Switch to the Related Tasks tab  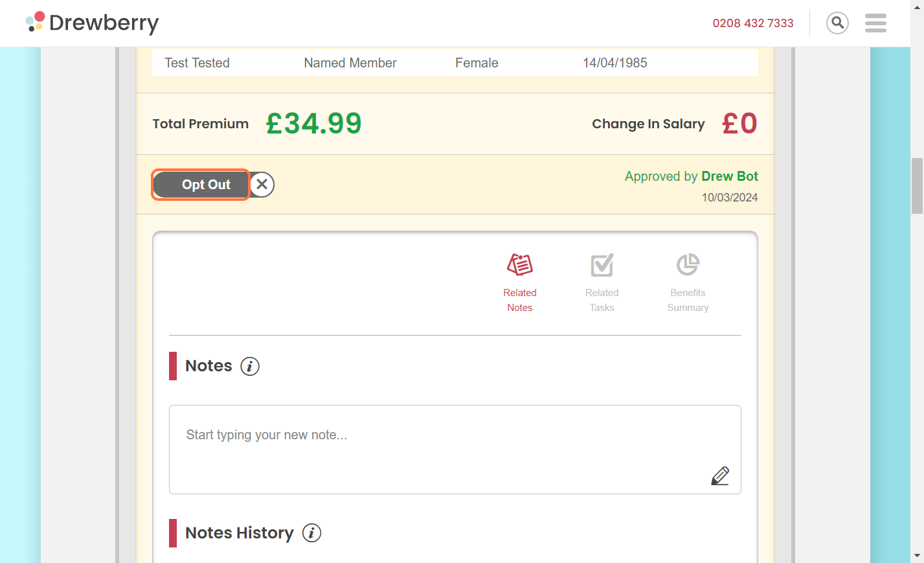[x=602, y=300]
